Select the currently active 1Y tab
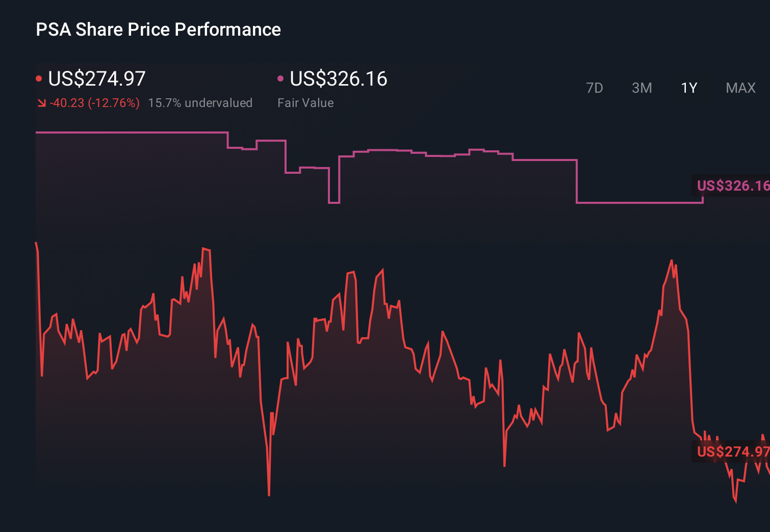 pos(688,88)
